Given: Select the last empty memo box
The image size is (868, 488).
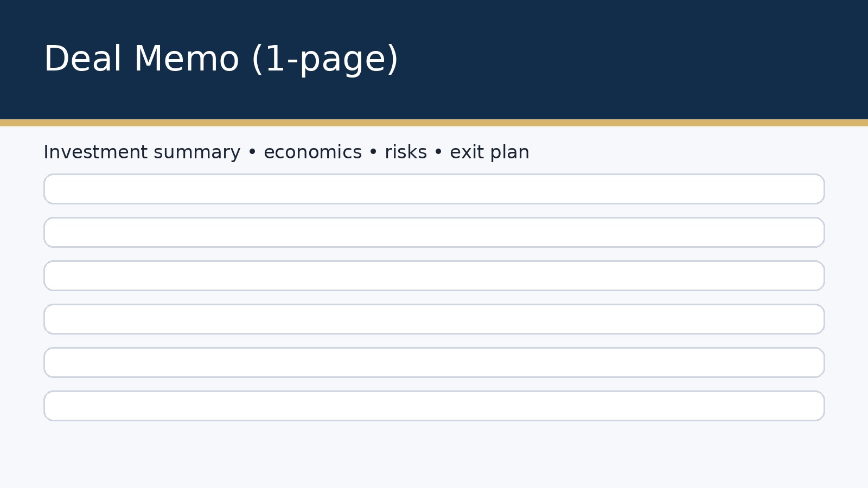Looking at the screenshot, I should pos(434,406).
